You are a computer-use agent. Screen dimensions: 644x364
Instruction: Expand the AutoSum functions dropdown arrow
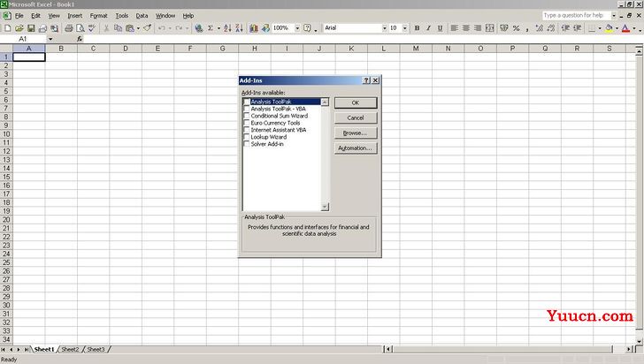[218, 28]
